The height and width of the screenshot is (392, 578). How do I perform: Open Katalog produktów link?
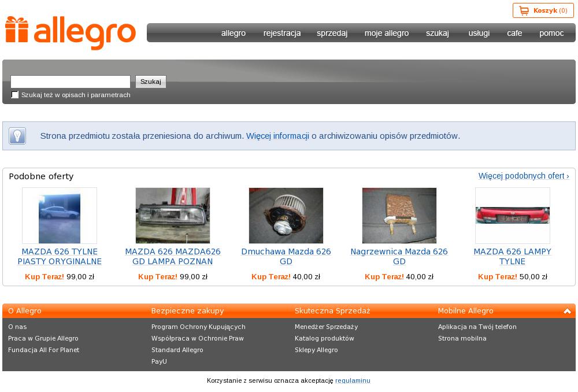pyautogui.click(x=324, y=338)
